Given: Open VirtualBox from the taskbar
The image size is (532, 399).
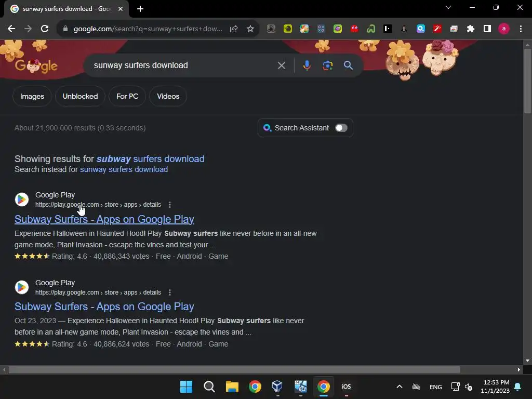Looking at the screenshot, I should [x=277, y=387].
